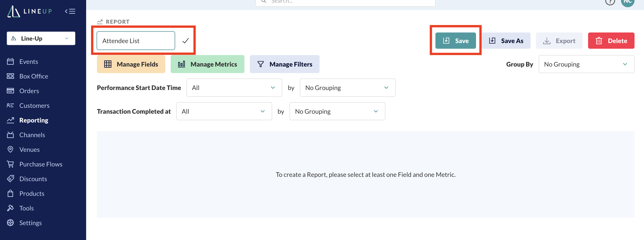
Task: Click the Reporting chart icon
Action: coord(10,120)
